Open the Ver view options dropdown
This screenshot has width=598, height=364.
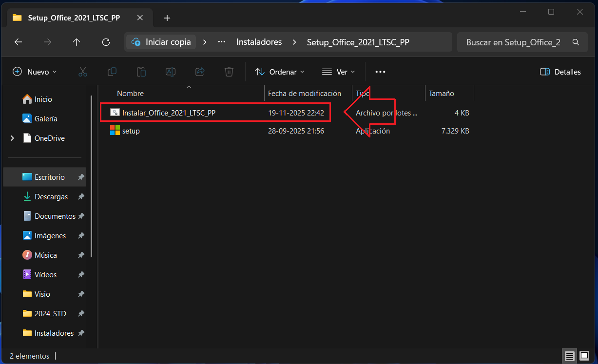coord(339,72)
